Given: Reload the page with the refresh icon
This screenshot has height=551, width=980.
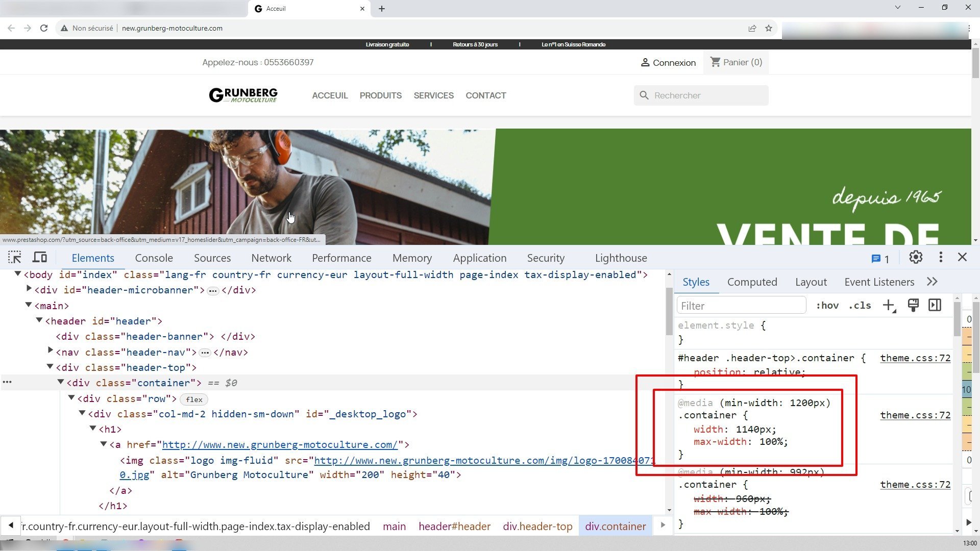Looking at the screenshot, I should [44, 28].
